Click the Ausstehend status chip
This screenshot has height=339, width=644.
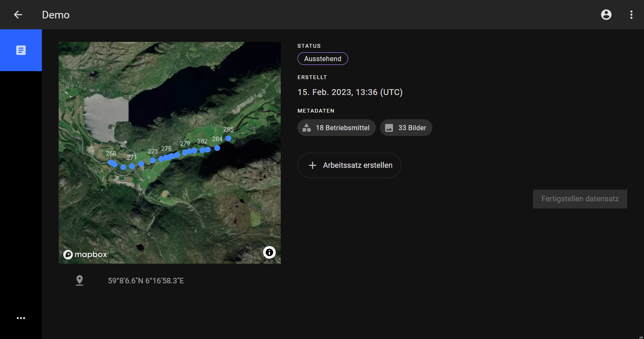tap(323, 59)
